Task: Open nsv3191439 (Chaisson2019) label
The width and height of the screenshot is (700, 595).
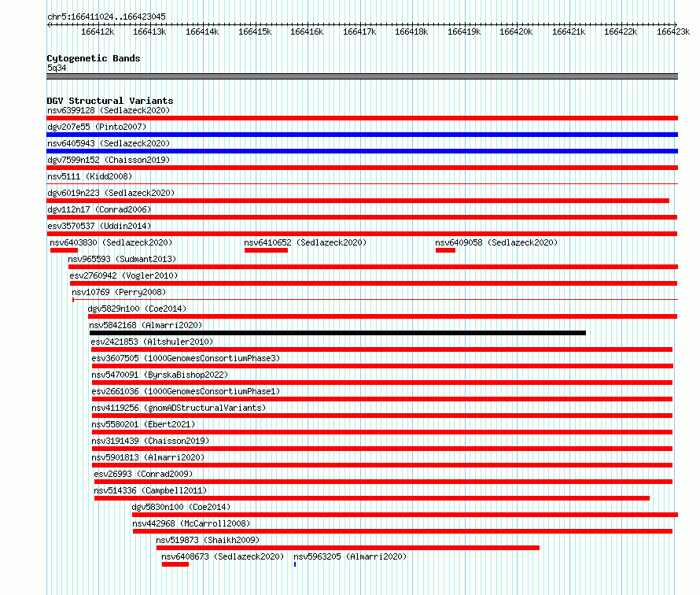Action: 150,441
